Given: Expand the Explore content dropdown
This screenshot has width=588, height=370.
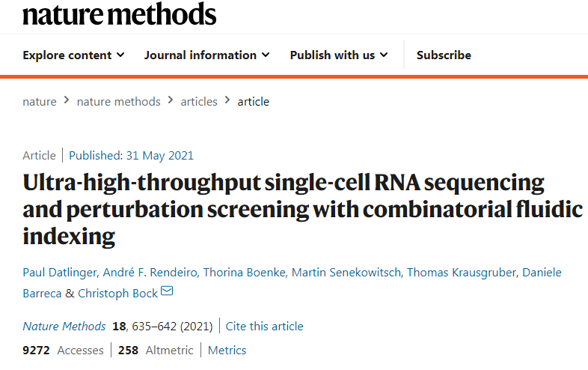Looking at the screenshot, I should (73, 55).
